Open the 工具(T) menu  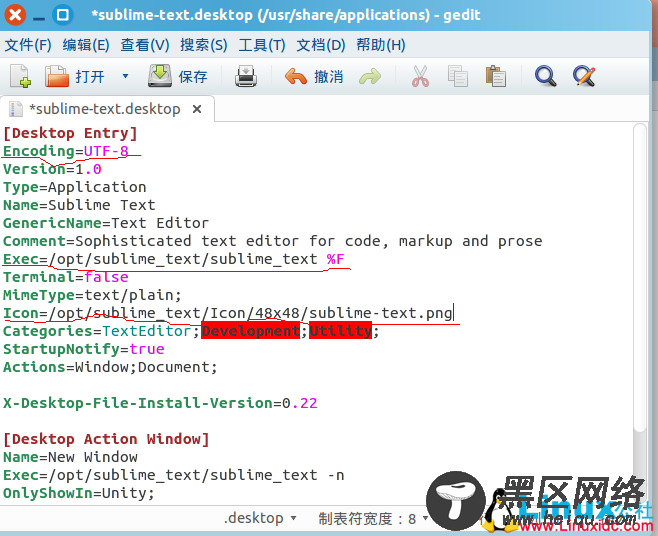[262, 44]
